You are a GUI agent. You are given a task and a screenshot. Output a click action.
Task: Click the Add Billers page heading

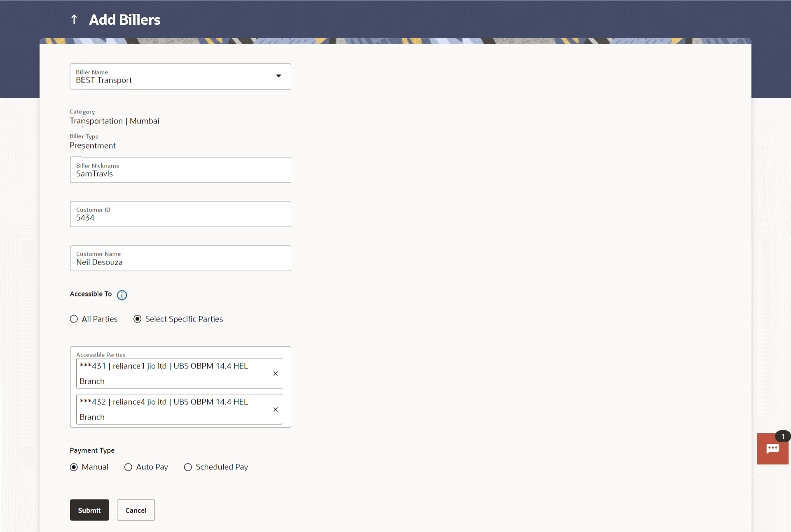click(125, 20)
